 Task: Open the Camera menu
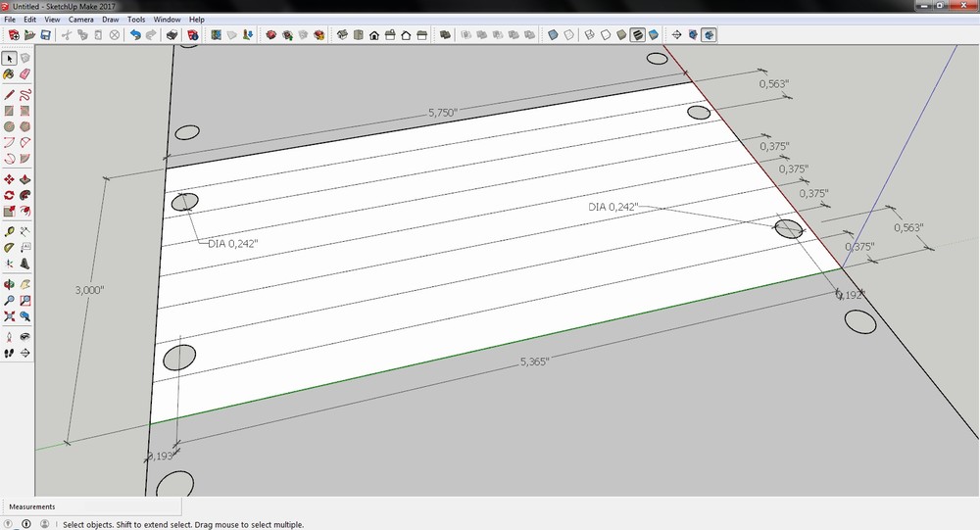pos(81,20)
